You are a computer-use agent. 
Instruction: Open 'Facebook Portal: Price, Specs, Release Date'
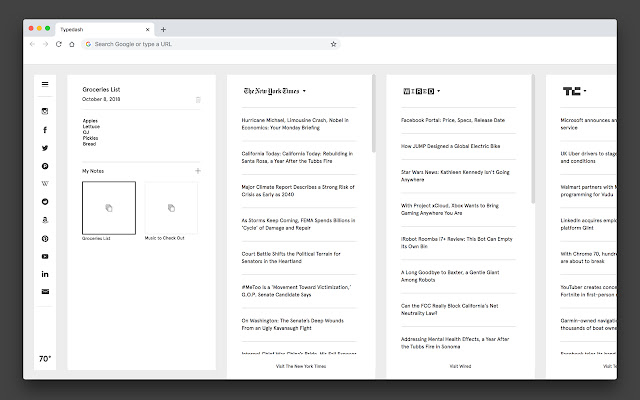pos(453,120)
